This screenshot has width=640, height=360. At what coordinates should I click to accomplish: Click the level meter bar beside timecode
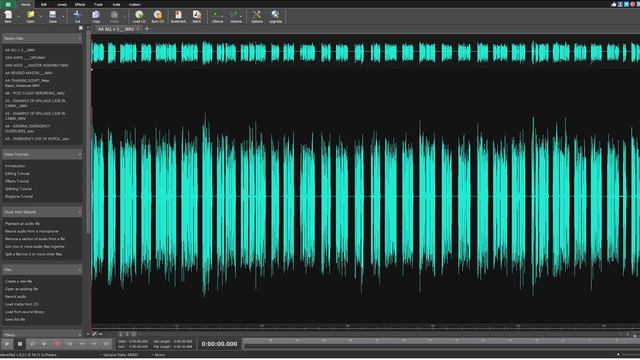441,344
